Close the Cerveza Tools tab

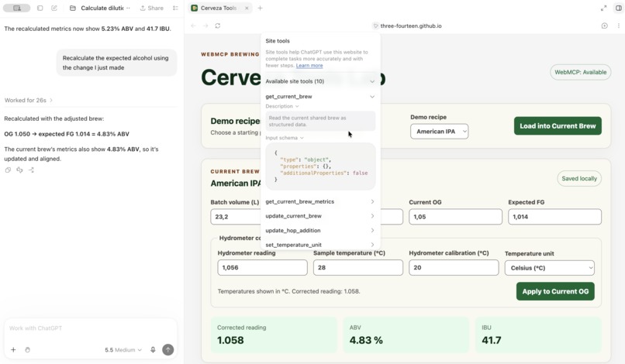(247, 8)
